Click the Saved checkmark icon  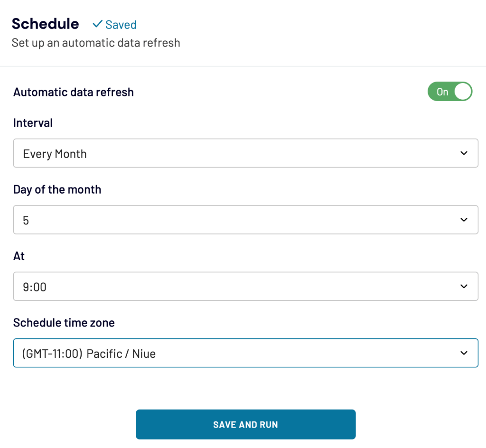[x=98, y=24]
